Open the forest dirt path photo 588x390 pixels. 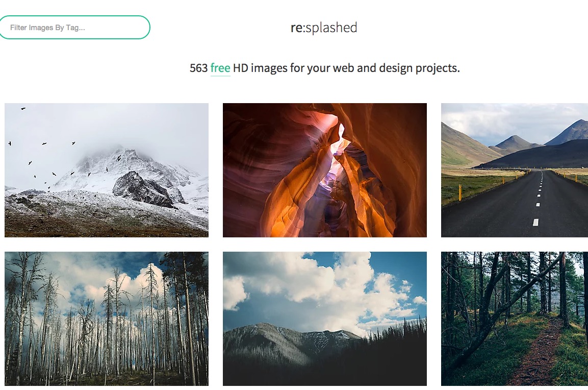[515, 319]
